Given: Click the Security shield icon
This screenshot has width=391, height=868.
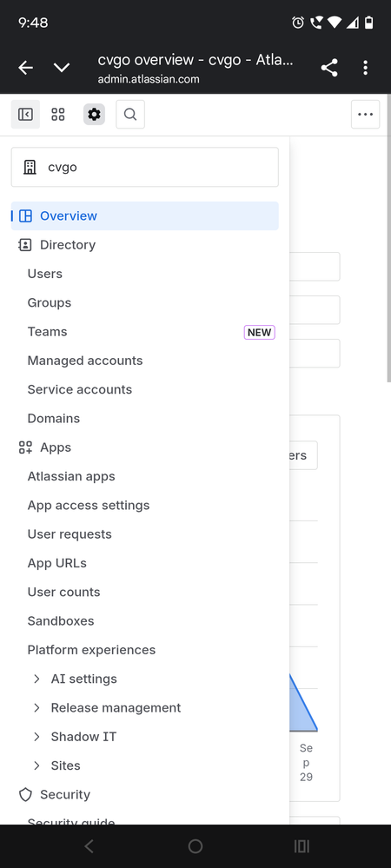Looking at the screenshot, I should tap(25, 795).
